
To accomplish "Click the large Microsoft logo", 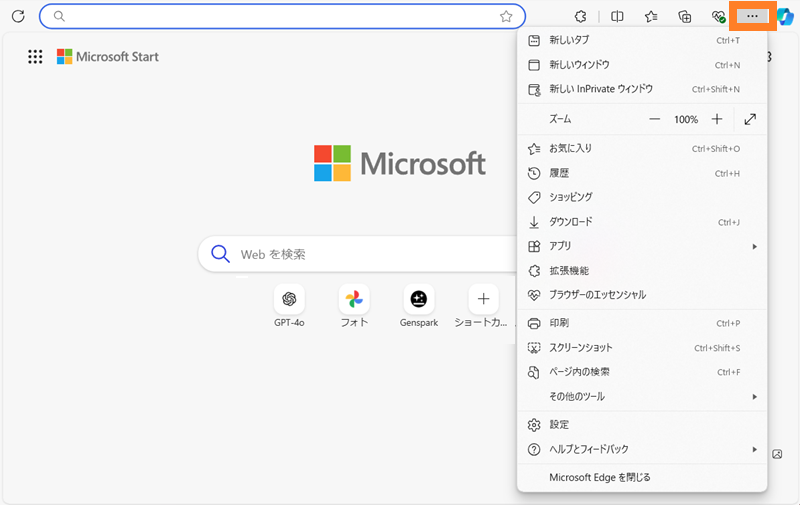I will click(399, 163).
